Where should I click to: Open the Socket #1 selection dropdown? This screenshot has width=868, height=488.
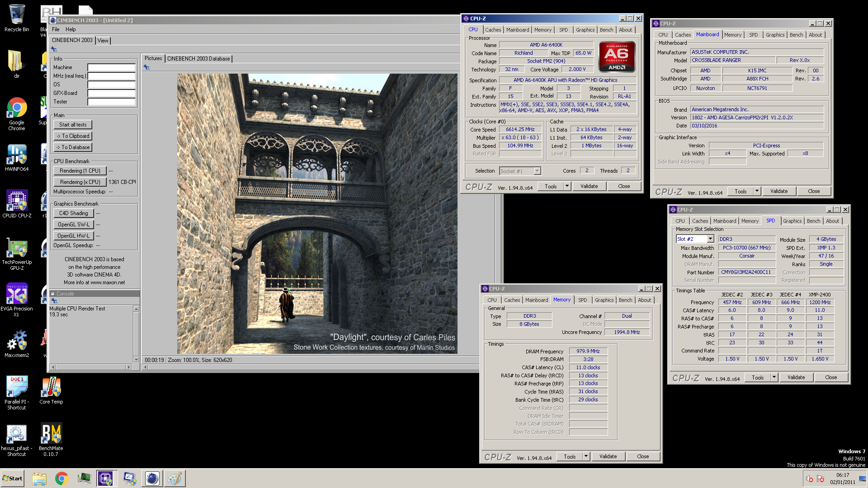click(537, 171)
